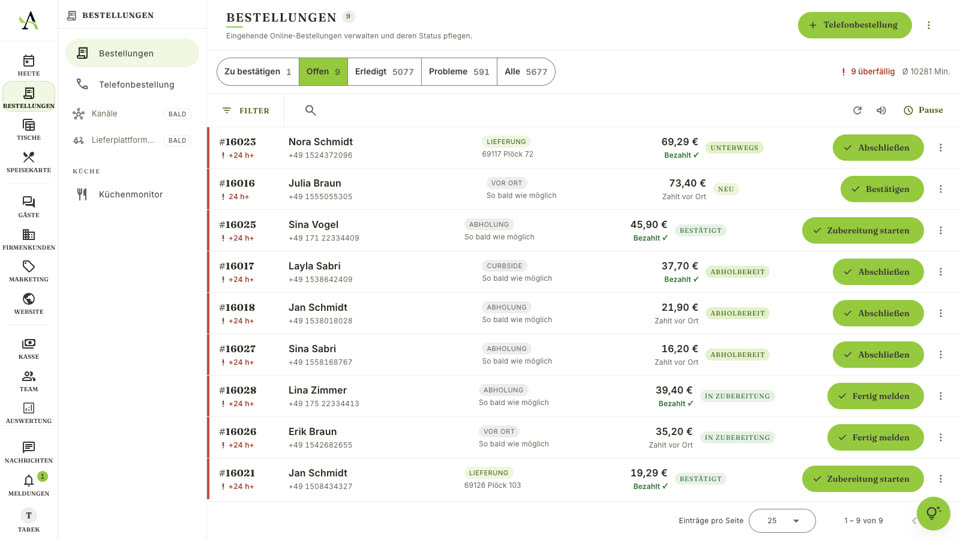960x540 pixels.
Task: Open more options for order #16023
Action: tap(940, 148)
